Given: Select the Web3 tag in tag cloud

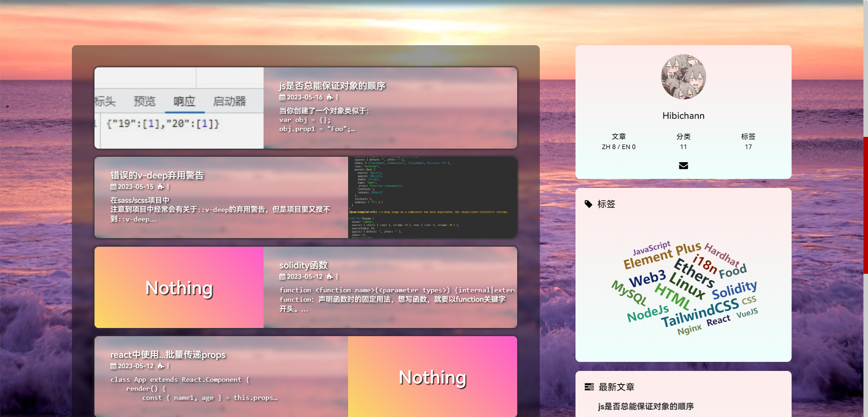Looking at the screenshot, I should (648, 277).
